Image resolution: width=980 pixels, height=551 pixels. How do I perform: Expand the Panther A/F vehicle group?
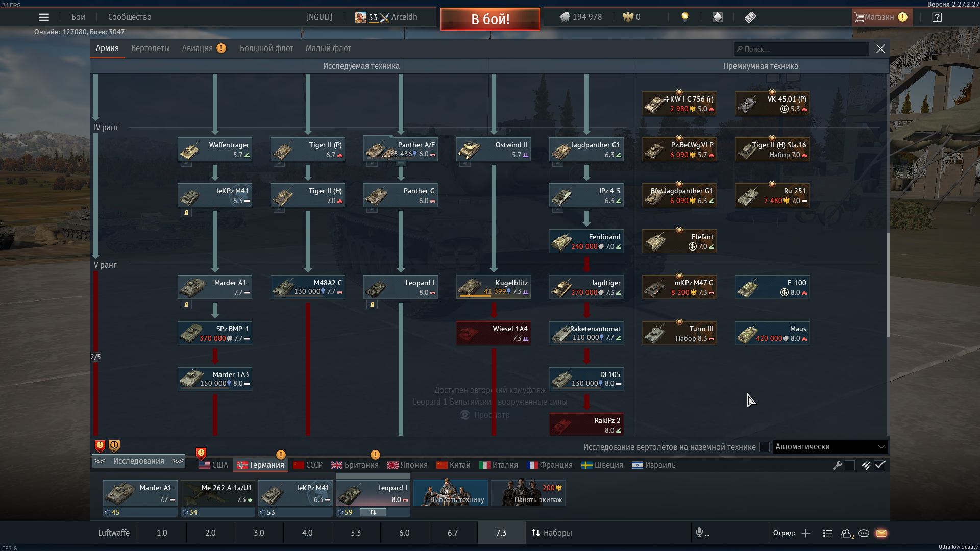coord(401,163)
